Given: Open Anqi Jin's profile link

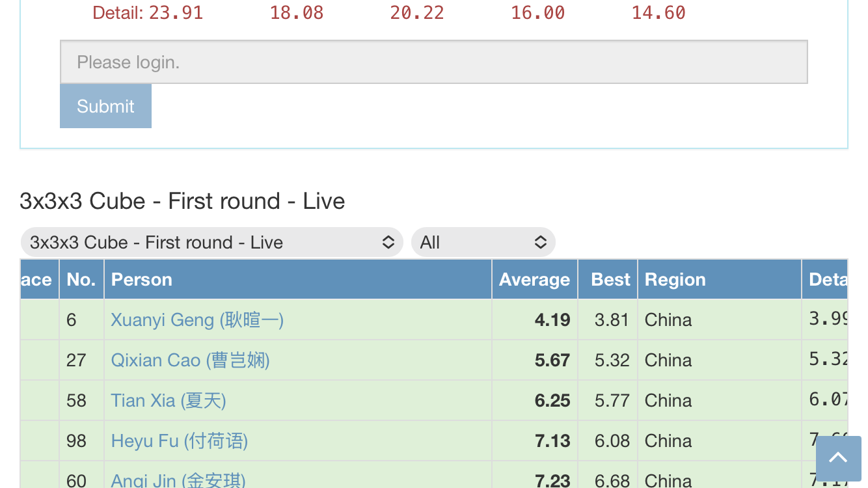Looking at the screenshot, I should click(178, 480).
